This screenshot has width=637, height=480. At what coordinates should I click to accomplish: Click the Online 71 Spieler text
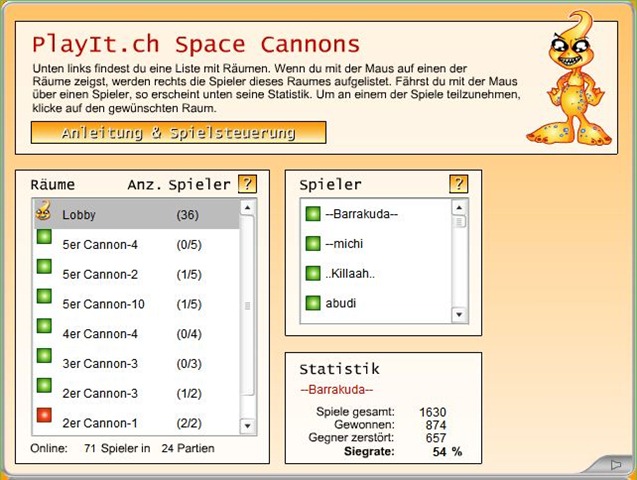click(x=90, y=448)
